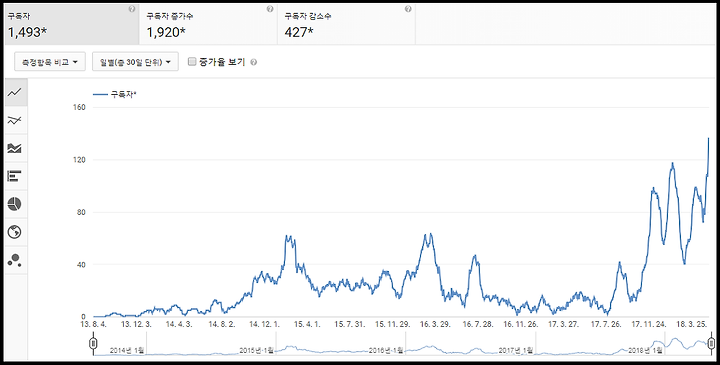
Task: Click the 16. 3. 29. date label
Action: point(435,324)
